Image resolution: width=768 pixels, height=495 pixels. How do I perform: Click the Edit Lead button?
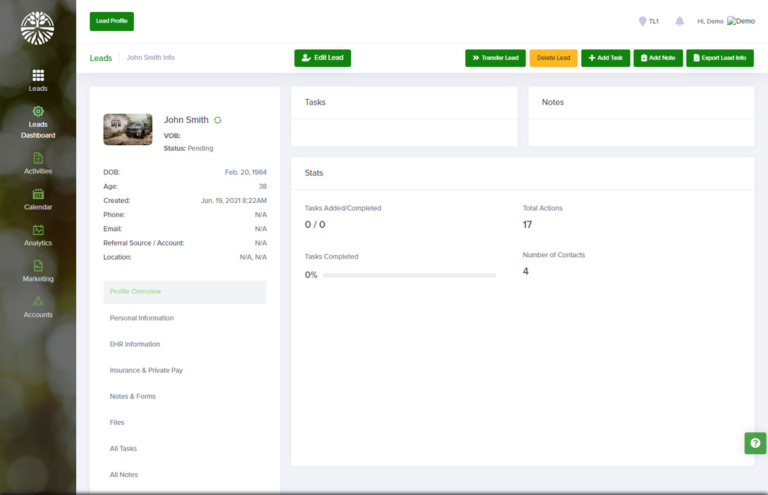click(322, 58)
